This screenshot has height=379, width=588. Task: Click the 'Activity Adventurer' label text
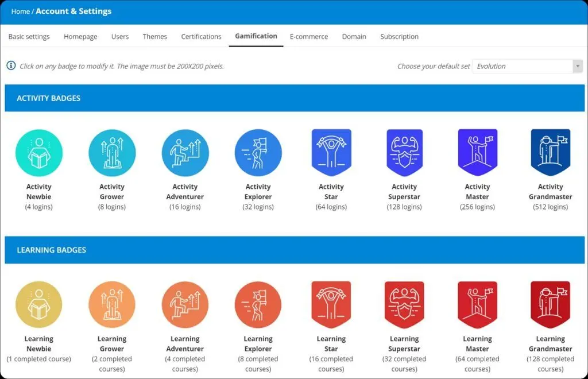[x=185, y=192]
